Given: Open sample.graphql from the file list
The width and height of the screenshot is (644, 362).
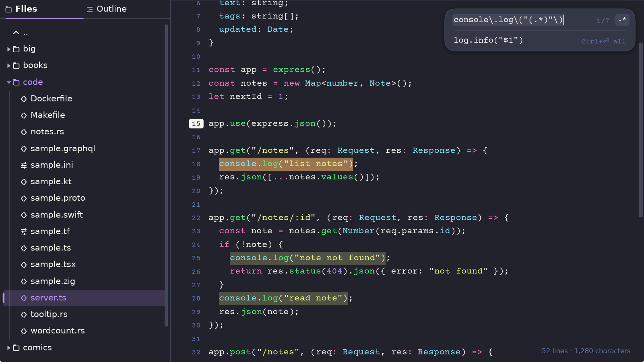Looking at the screenshot, I should click(84, 148).
